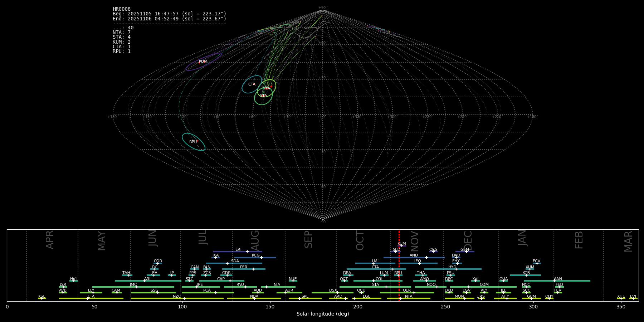This screenshot has height=322, width=644.
Task: Click the KUM shower label in timeline
Action: (401, 244)
